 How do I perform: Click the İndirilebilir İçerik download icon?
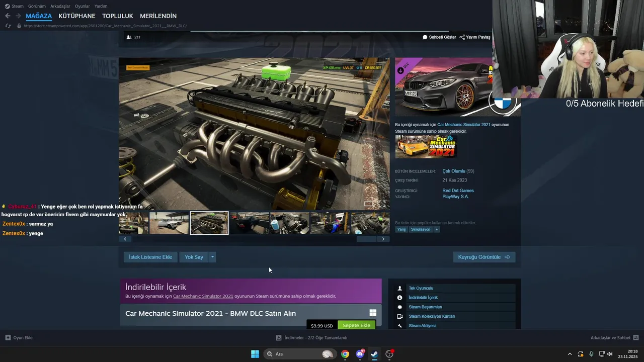coord(400,298)
